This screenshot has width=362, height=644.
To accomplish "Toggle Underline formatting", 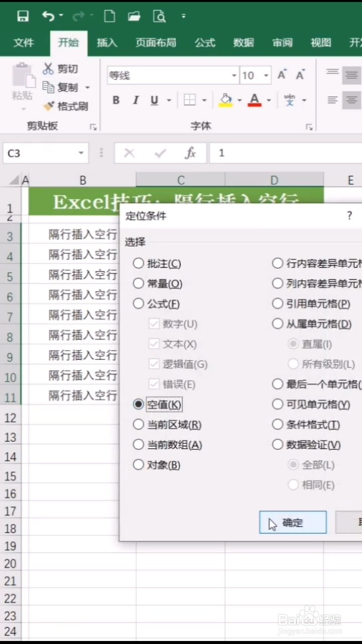I will [x=154, y=100].
